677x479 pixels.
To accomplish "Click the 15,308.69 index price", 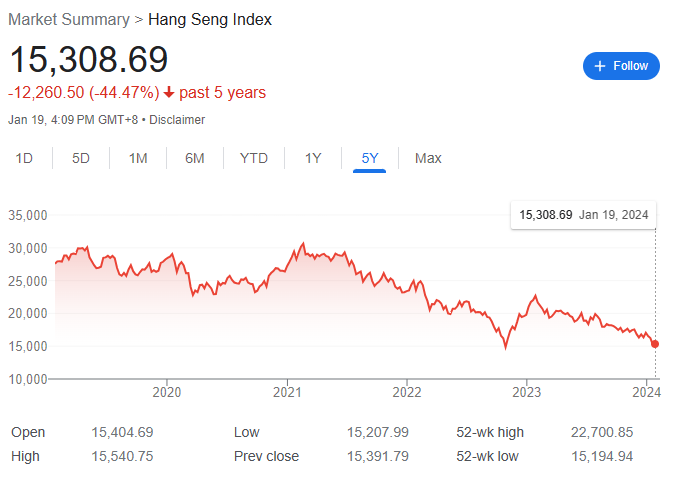I will (x=88, y=59).
